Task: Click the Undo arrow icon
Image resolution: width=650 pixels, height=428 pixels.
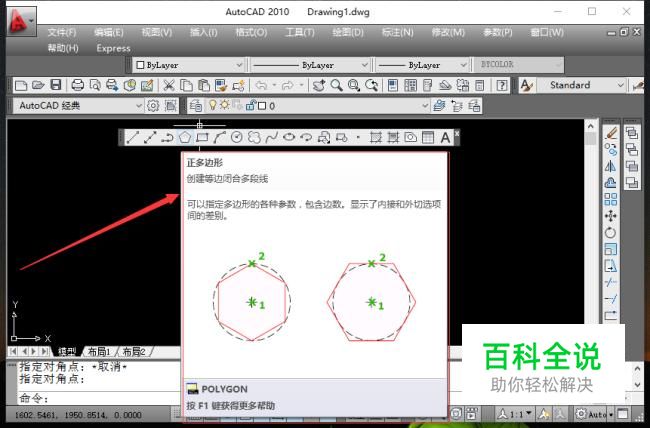Action: tap(261, 85)
